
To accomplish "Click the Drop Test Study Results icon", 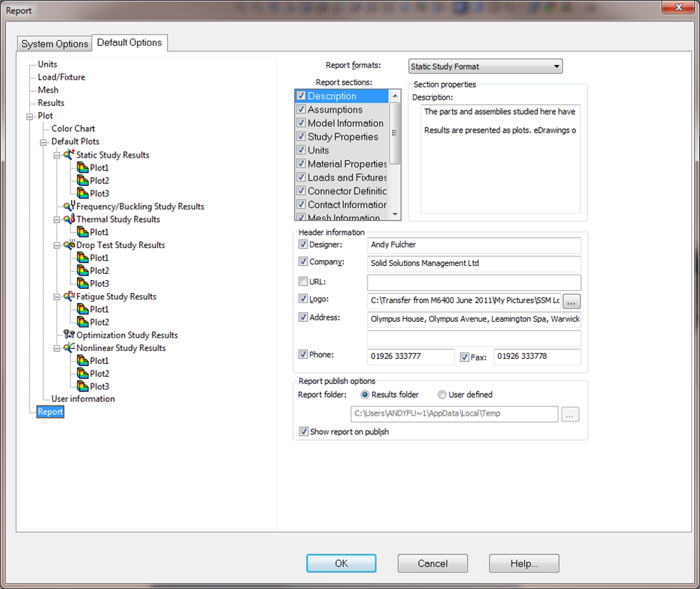I will [69, 245].
